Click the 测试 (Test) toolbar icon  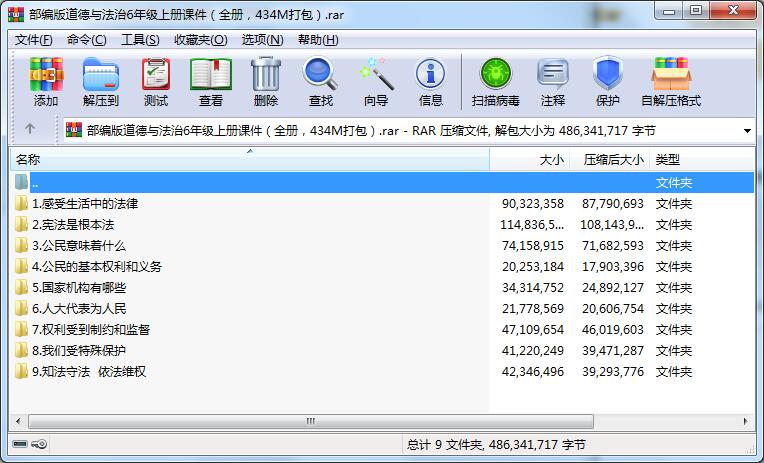[156, 75]
